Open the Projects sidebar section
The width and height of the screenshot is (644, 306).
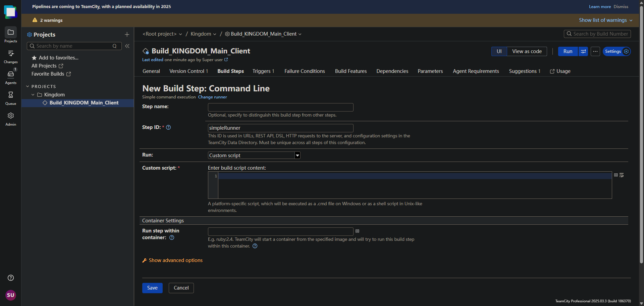click(x=10, y=35)
